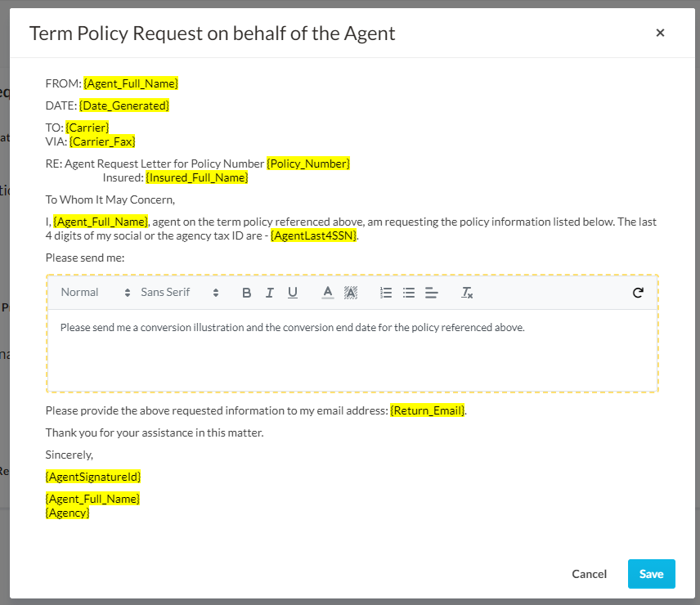Clear formatting using the Tx icon
This screenshot has height=605, width=700.
point(467,292)
